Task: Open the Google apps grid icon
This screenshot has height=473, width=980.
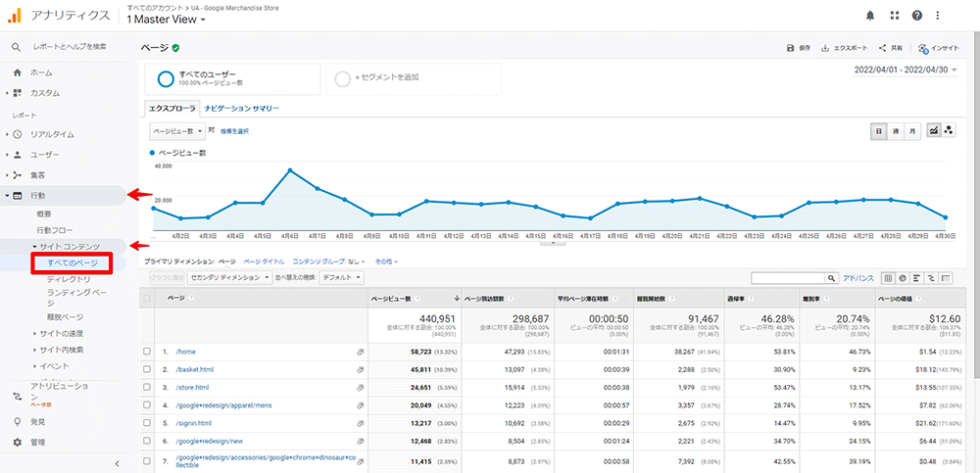Action: point(894,16)
